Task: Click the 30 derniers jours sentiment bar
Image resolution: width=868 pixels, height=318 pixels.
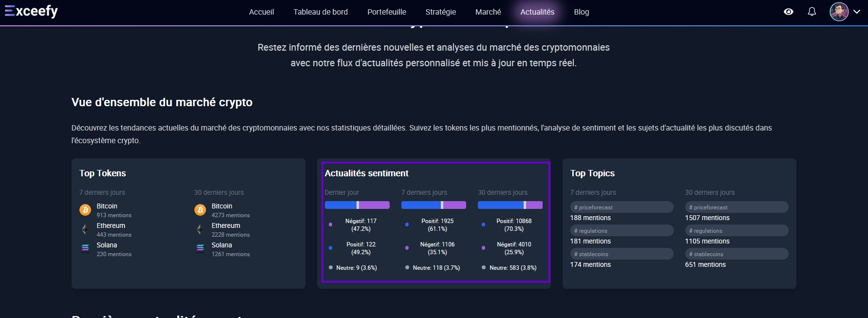Action: point(510,205)
